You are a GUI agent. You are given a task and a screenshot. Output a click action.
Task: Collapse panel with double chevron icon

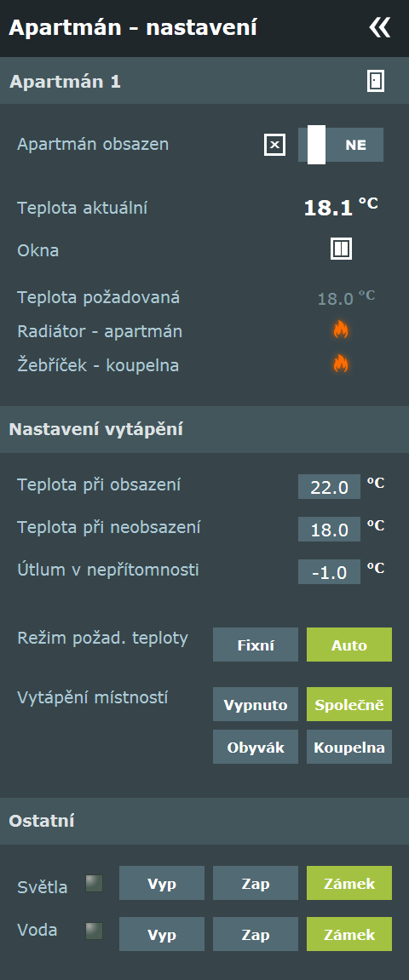[x=380, y=27]
